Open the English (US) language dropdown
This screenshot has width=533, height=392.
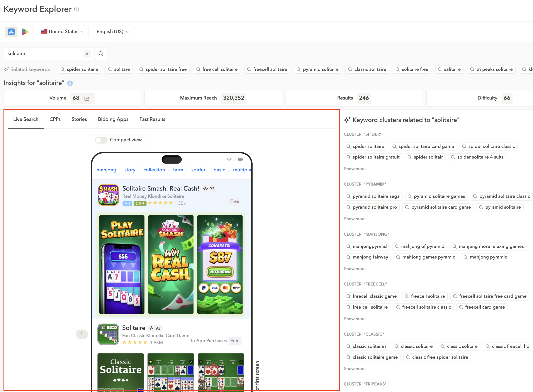coord(113,32)
